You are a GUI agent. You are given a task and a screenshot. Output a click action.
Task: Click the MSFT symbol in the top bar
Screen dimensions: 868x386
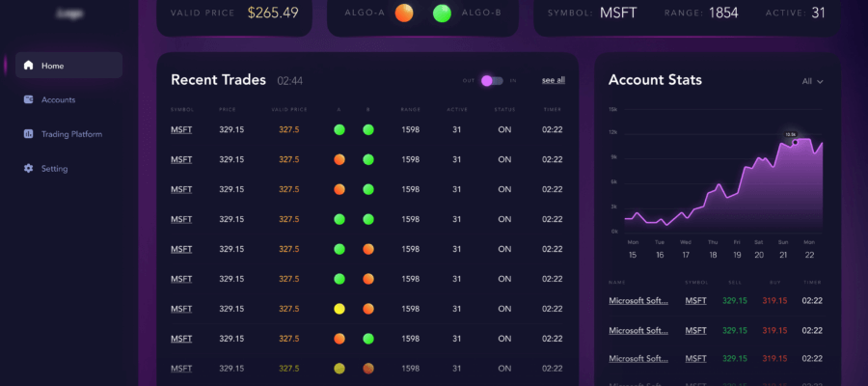click(618, 13)
